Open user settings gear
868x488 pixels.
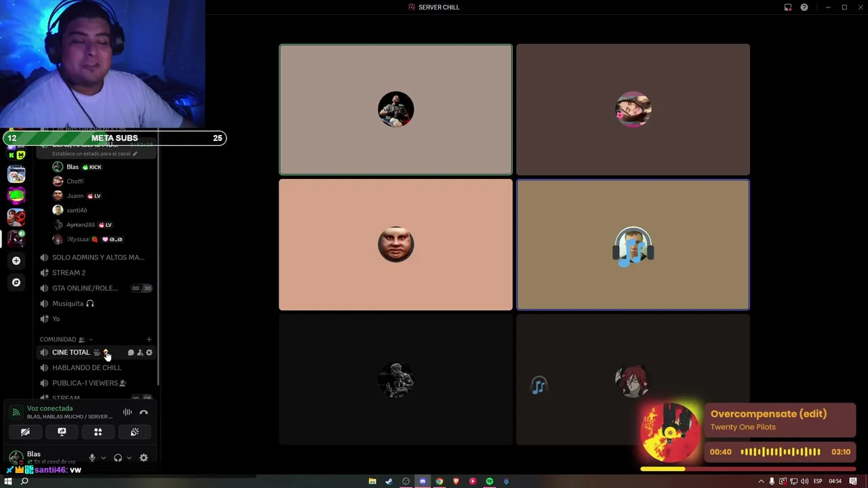(144, 457)
